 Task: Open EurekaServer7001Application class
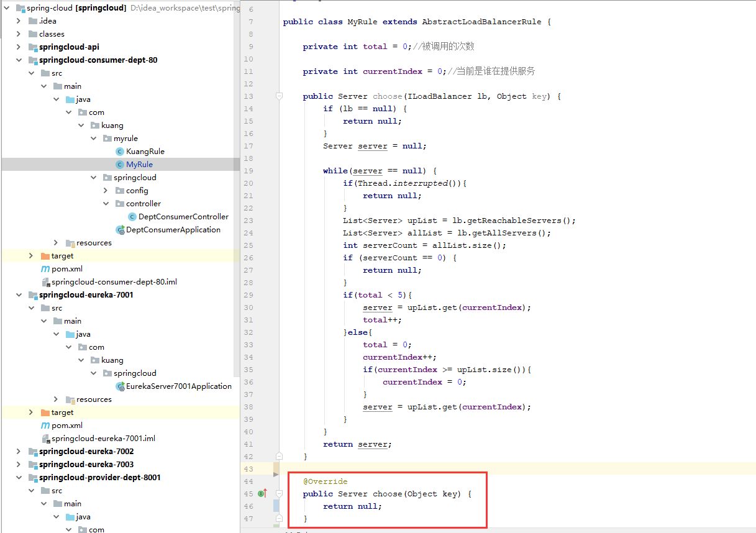click(178, 386)
